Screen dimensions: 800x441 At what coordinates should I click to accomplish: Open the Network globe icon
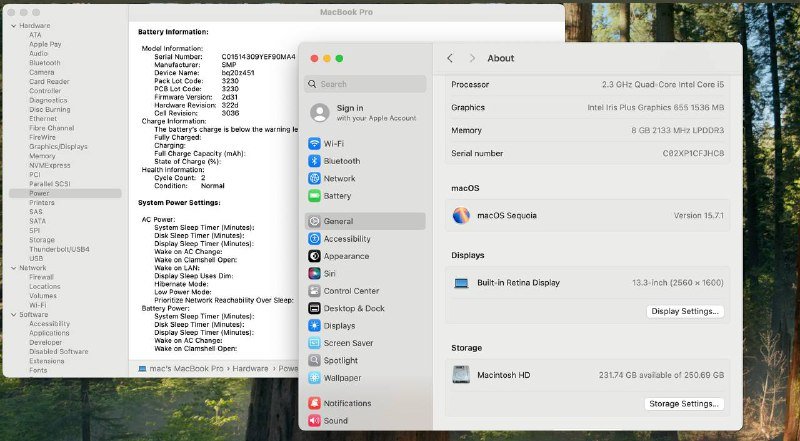(314, 178)
